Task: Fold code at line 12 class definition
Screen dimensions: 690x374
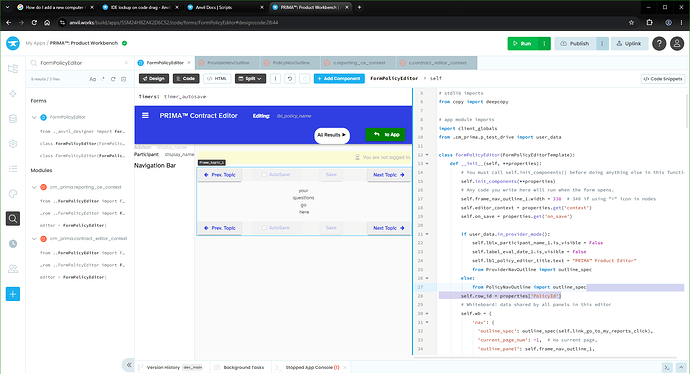Action: (427, 155)
